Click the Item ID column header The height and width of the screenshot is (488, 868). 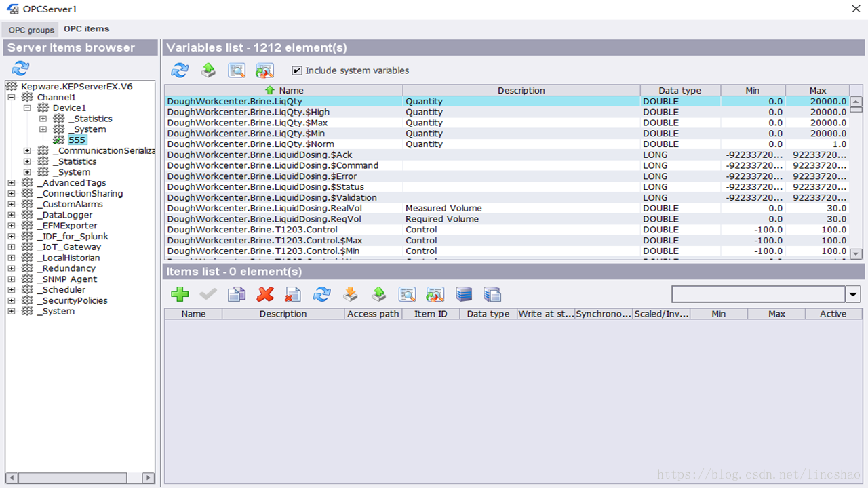click(431, 314)
